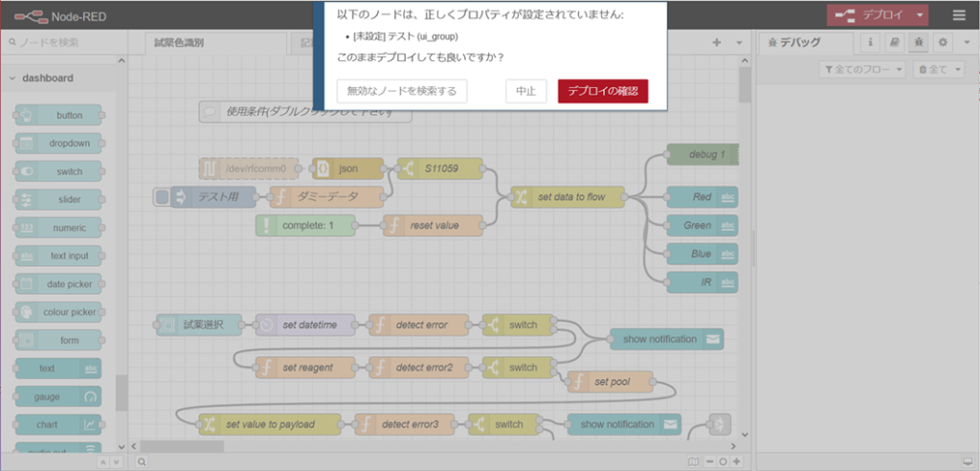Image resolution: width=980 pixels, height=471 pixels.
Task: Add a new flow tab with plus icon
Action: (717, 43)
